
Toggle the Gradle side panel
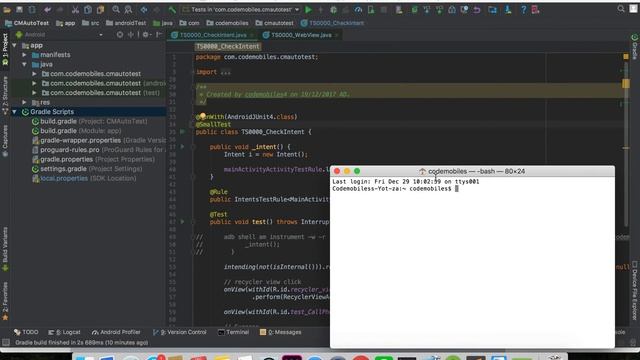pos(635,47)
